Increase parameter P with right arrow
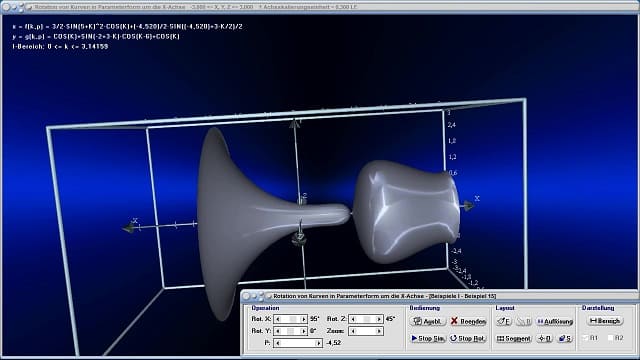This screenshot has height=360, width=640. pyautogui.click(x=318, y=343)
